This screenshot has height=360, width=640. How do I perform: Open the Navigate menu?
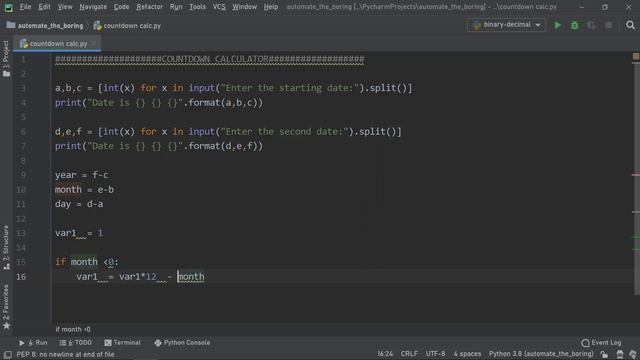[x=93, y=7]
